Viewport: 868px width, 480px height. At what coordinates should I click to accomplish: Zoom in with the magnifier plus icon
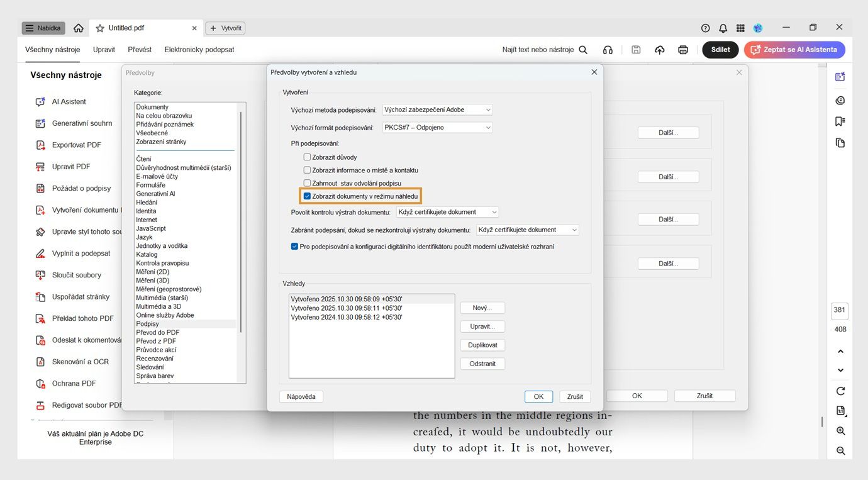pyautogui.click(x=840, y=431)
